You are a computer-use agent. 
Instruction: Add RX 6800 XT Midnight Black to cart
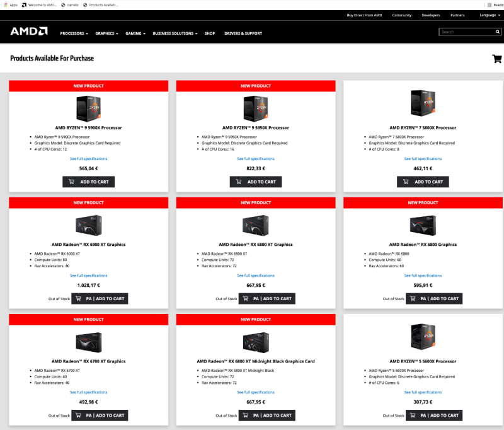266,415
